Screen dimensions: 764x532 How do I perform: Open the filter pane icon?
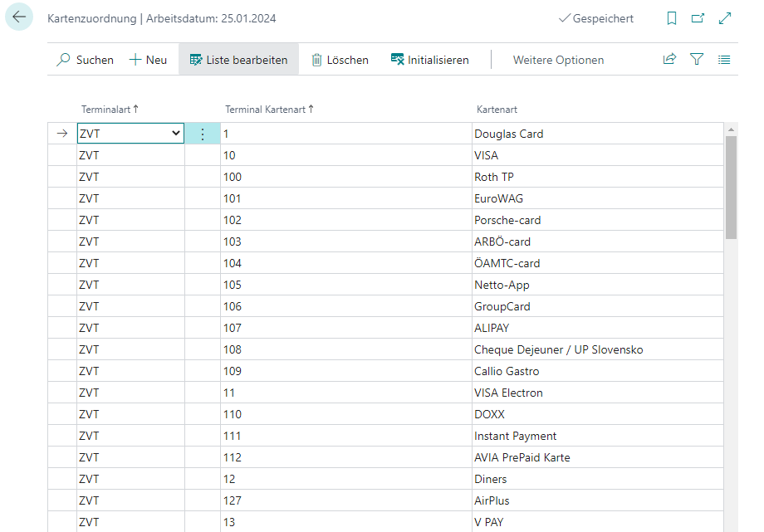(697, 60)
